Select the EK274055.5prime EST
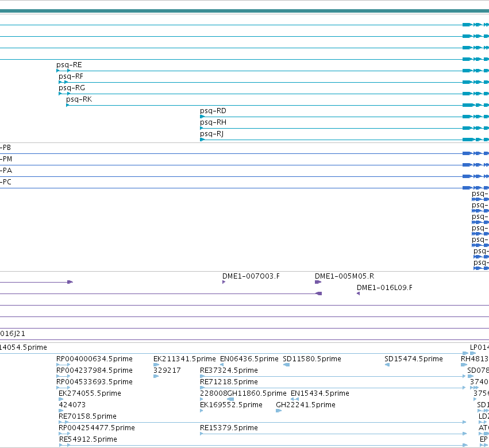The height and width of the screenshot is (448, 489). point(90,393)
